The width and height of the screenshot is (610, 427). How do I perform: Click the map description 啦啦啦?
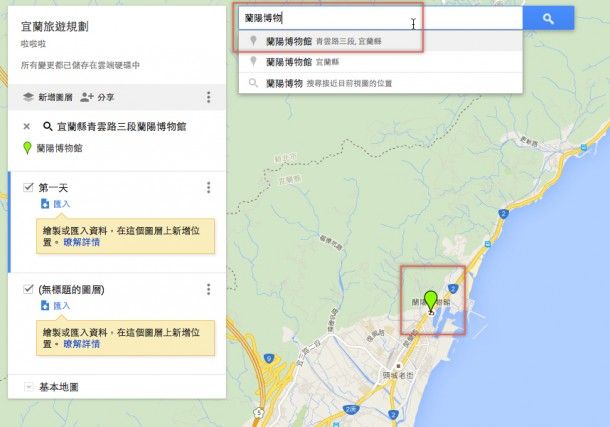33,44
